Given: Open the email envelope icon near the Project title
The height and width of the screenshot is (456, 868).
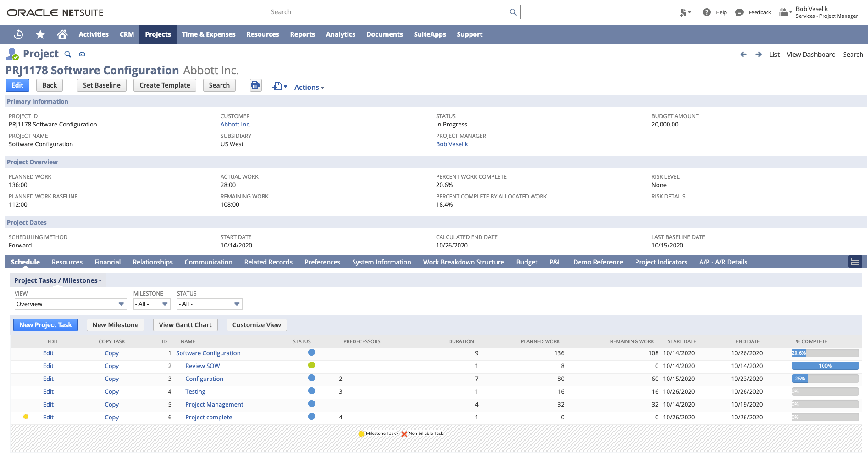Looking at the screenshot, I should click(82, 54).
